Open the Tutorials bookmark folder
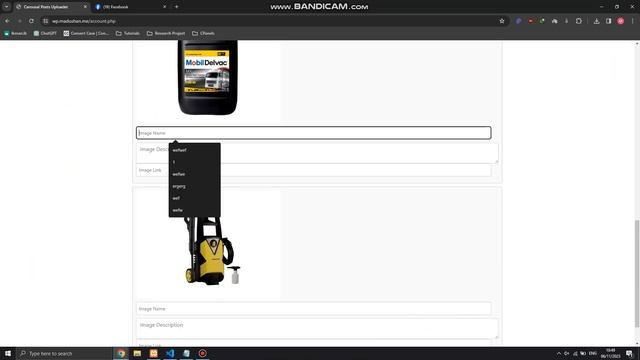 (x=128, y=33)
